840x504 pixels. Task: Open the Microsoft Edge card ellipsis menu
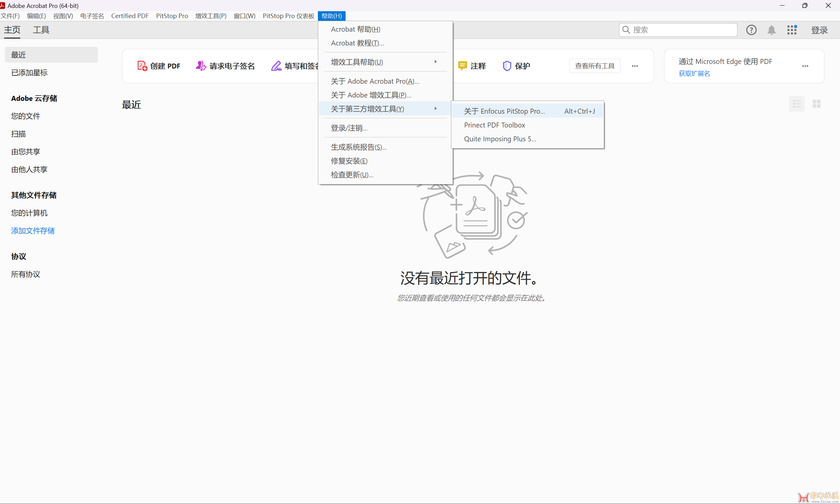coord(805,66)
